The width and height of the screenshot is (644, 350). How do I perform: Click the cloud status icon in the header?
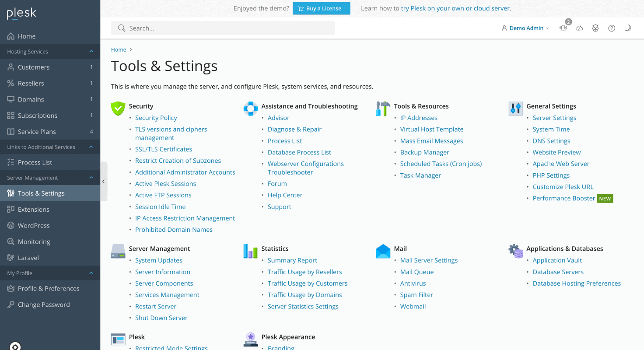[579, 28]
